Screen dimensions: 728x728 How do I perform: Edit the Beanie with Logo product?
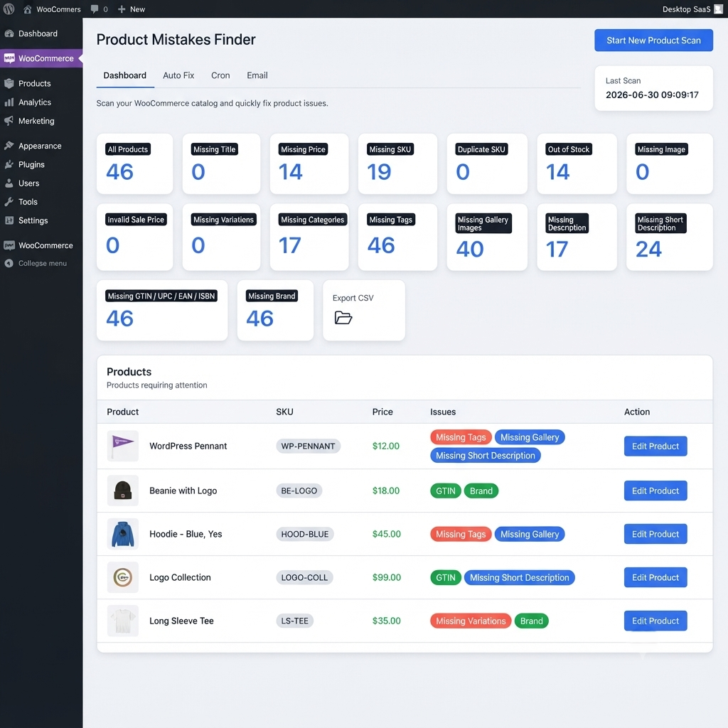[655, 491]
